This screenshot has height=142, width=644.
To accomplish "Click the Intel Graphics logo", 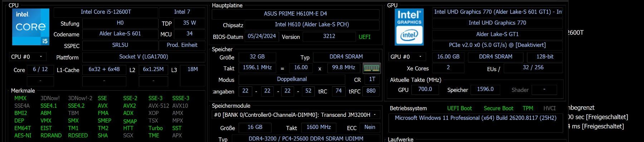I will click(409, 27).
